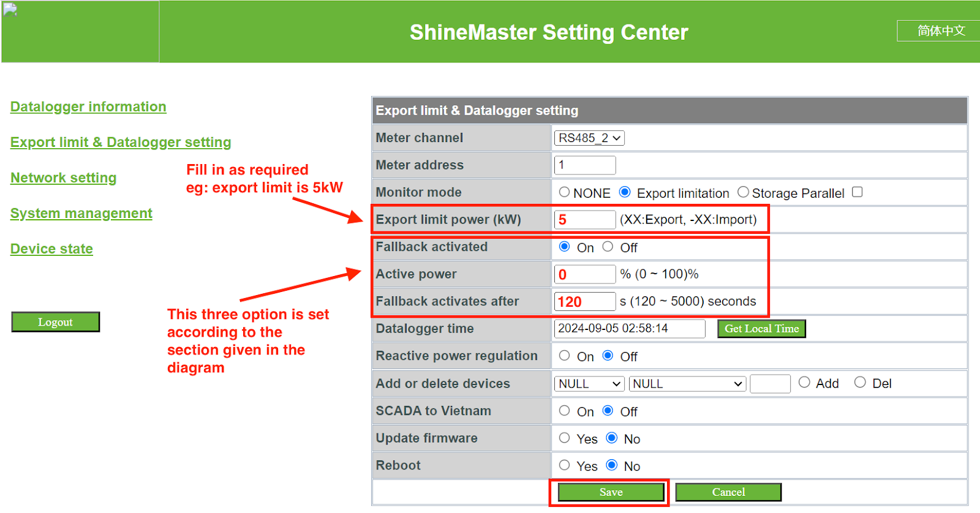The image size is (980, 513).
Task: Open Network setting page
Action: click(x=63, y=178)
